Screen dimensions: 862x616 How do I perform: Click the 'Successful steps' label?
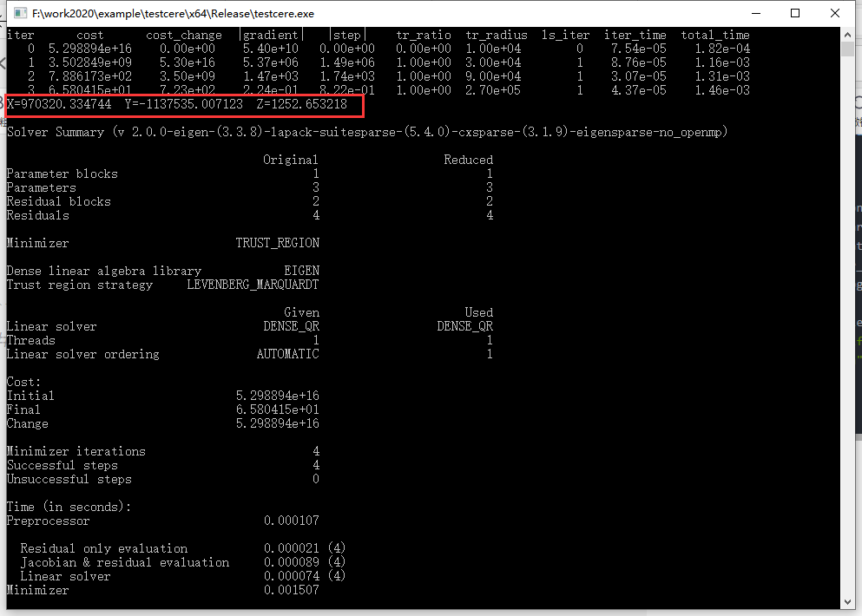(x=63, y=465)
